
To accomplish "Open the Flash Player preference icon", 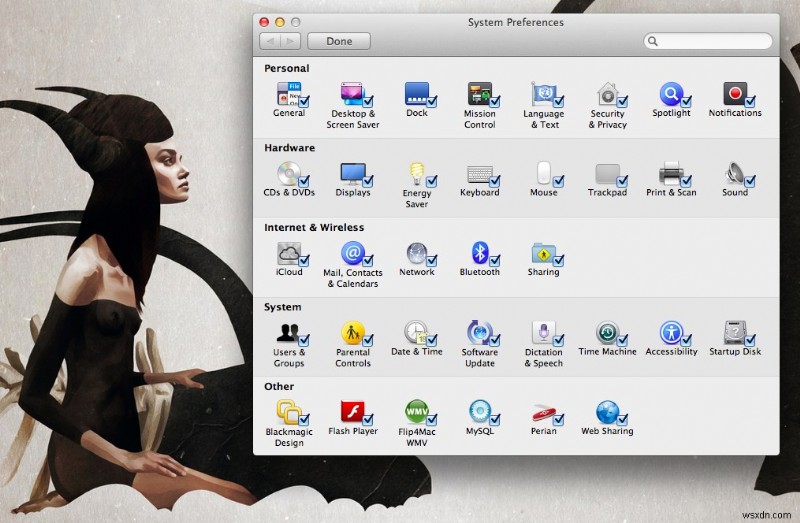I will pyautogui.click(x=352, y=412).
